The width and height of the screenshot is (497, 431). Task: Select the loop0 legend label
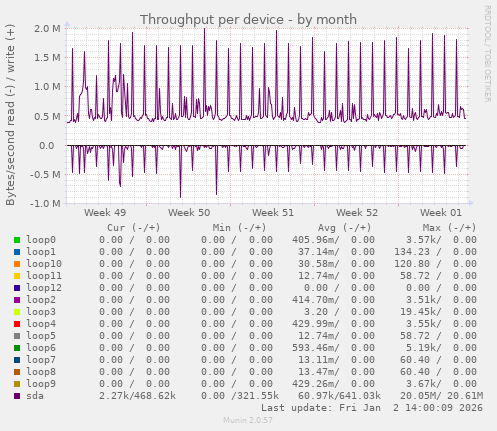click(x=41, y=240)
